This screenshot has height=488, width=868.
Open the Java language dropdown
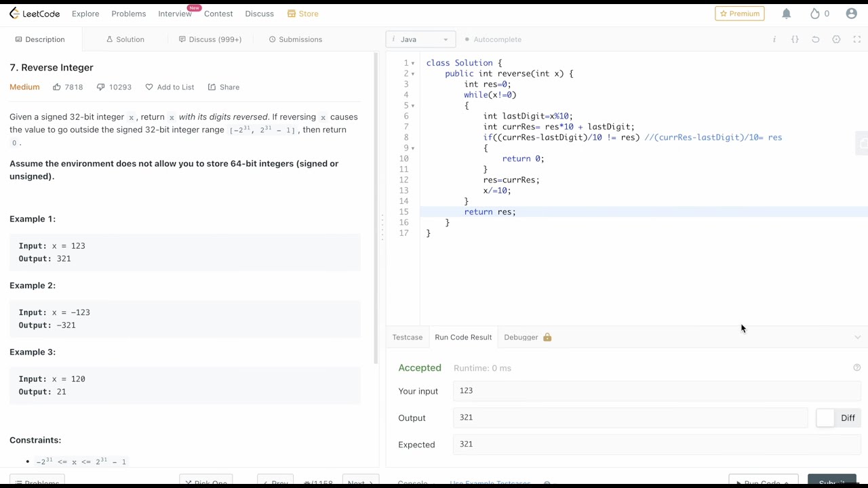(x=421, y=39)
